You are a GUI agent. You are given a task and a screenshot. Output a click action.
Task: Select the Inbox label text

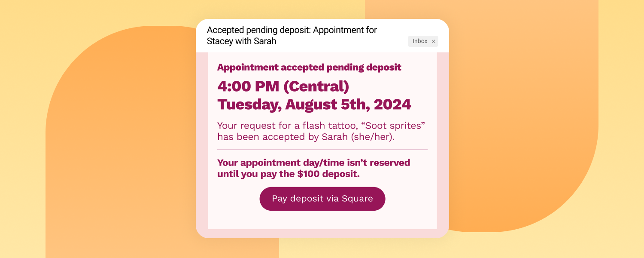(420, 41)
